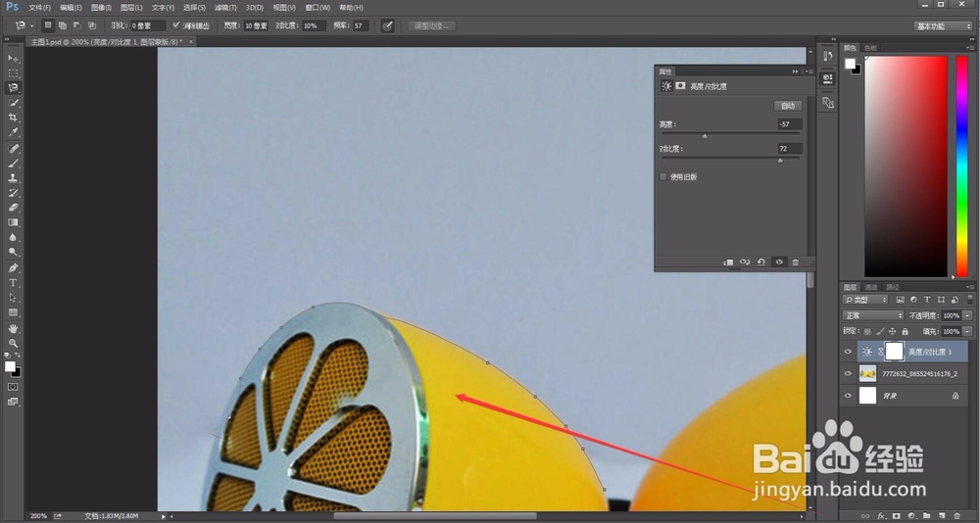Image resolution: width=980 pixels, height=523 pixels.
Task: Click the contrast 对比度 slider handle
Action: click(x=780, y=160)
